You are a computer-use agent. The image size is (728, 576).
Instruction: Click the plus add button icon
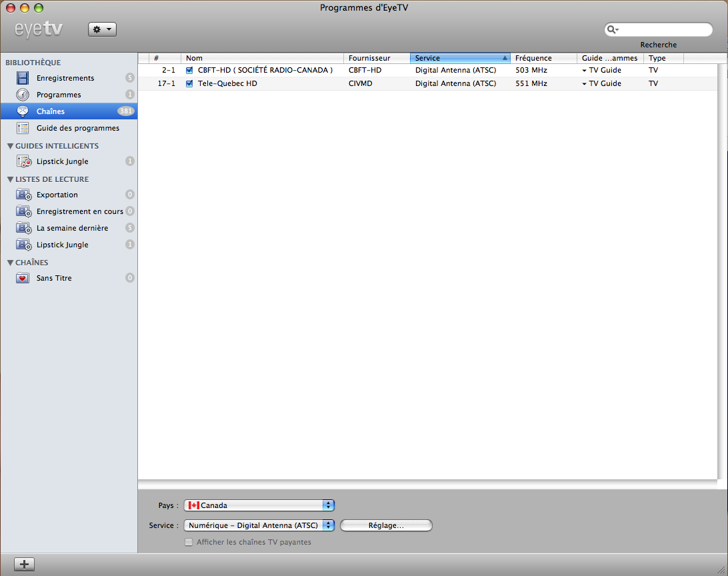pos(24,565)
